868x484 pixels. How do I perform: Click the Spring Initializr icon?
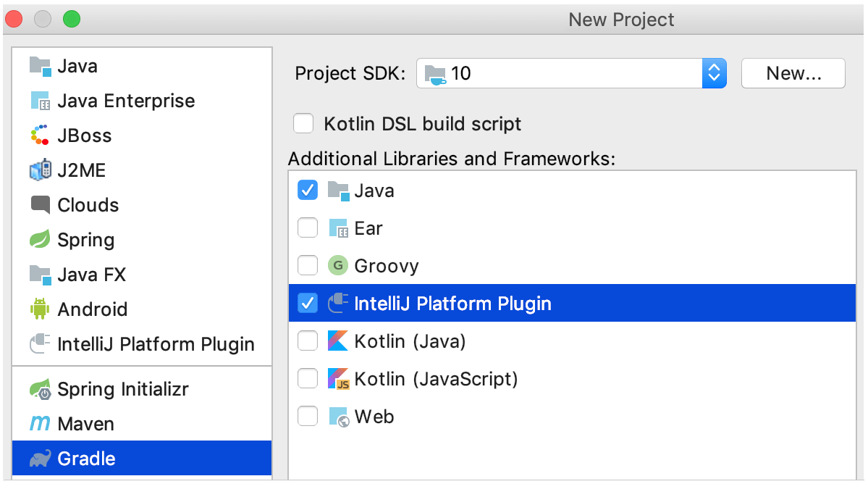(40, 389)
